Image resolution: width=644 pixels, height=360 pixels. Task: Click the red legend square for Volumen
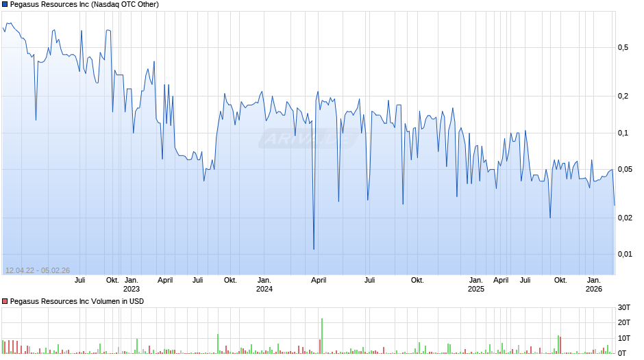pos(5,301)
